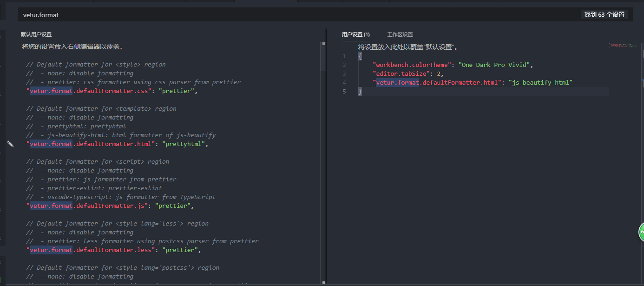This screenshot has height=286, width=644.
Task: Click the green circular notification badge on right edge
Action: 641,232
